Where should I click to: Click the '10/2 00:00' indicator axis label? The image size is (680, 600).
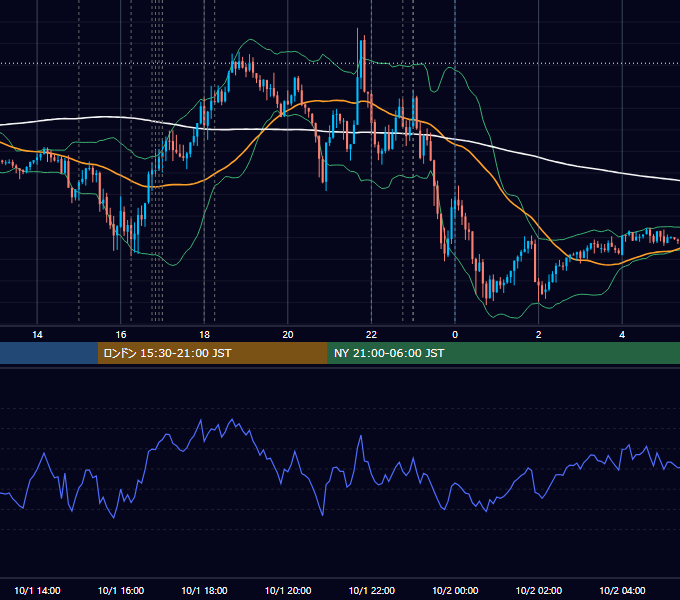(455, 590)
